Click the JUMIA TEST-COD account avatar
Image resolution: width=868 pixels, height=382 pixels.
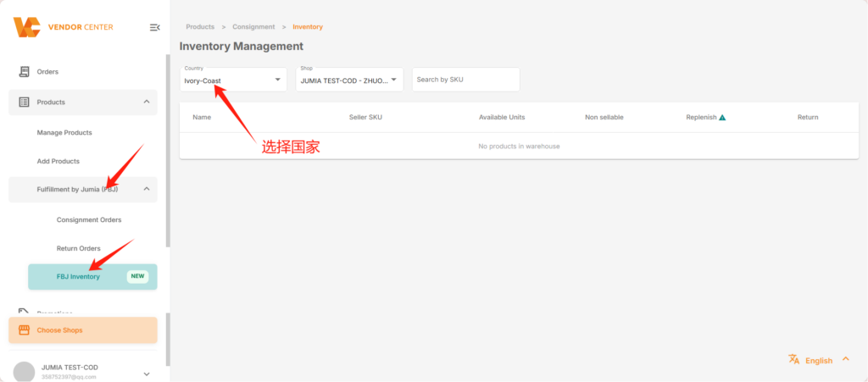(24, 373)
